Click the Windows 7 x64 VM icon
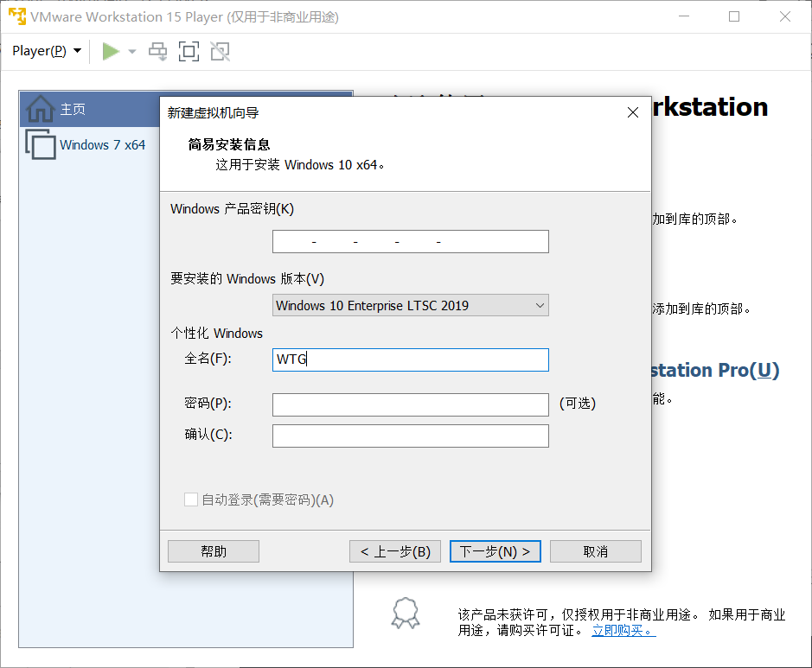This screenshot has width=812, height=668. coord(41,144)
